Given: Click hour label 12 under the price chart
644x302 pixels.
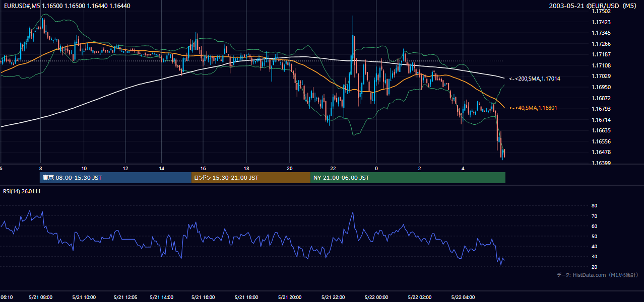Looking at the screenshot, I should pos(125,168).
